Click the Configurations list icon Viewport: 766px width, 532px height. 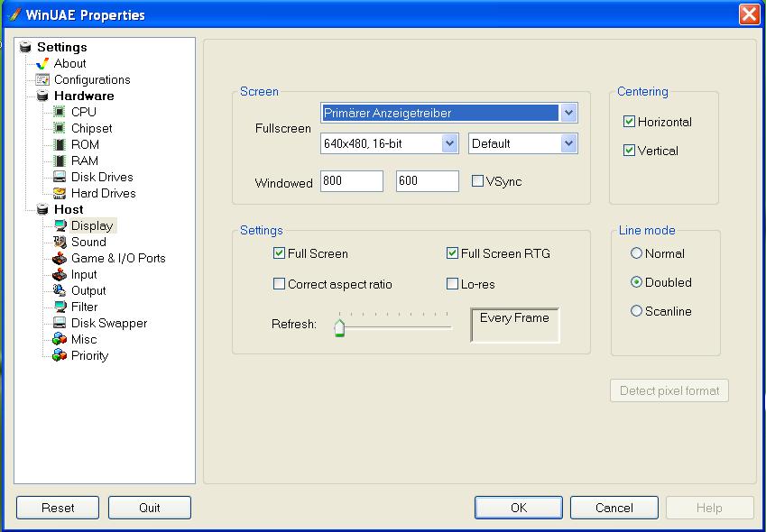(x=42, y=79)
